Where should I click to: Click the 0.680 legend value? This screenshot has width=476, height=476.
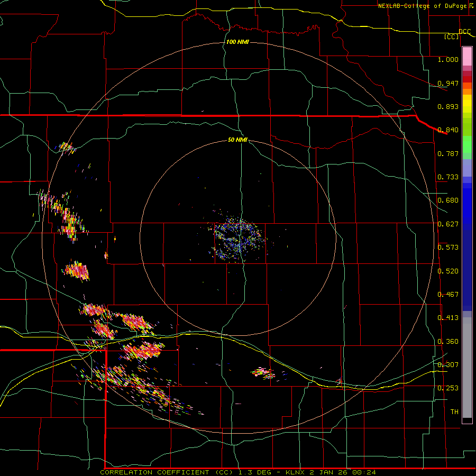(448, 200)
